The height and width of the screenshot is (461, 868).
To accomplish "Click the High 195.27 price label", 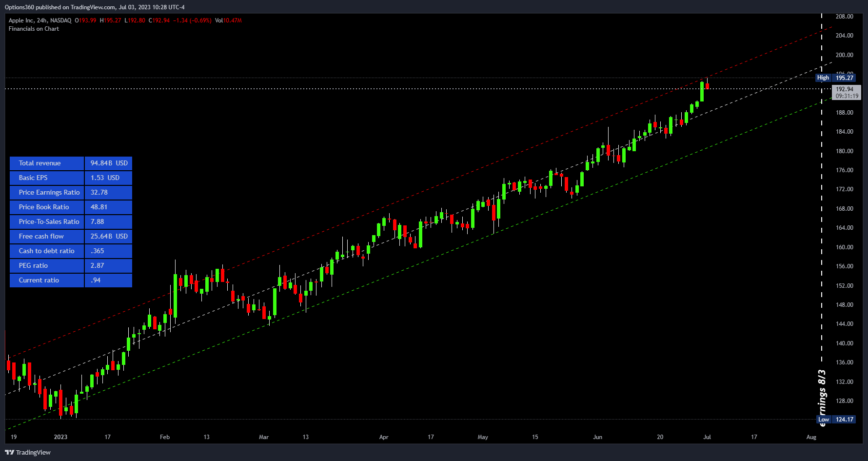I will click(835, 78).
